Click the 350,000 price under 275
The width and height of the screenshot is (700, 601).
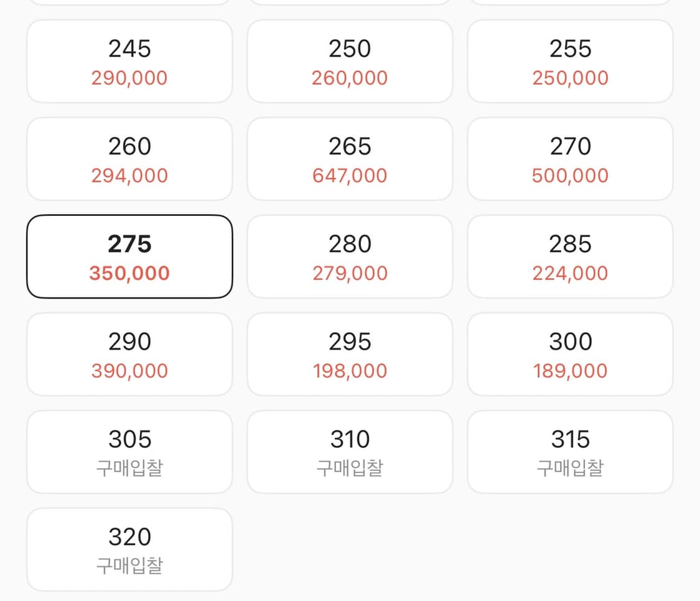click(129, 274)
